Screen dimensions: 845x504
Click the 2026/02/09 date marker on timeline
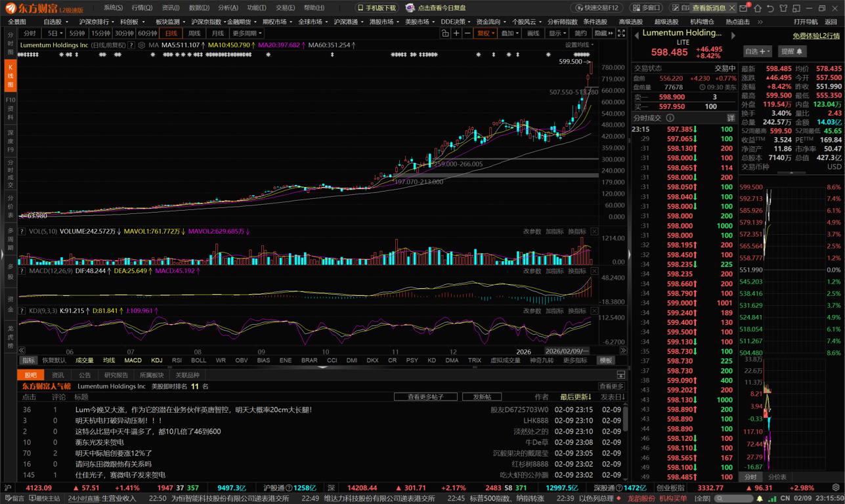pos(567,352)
